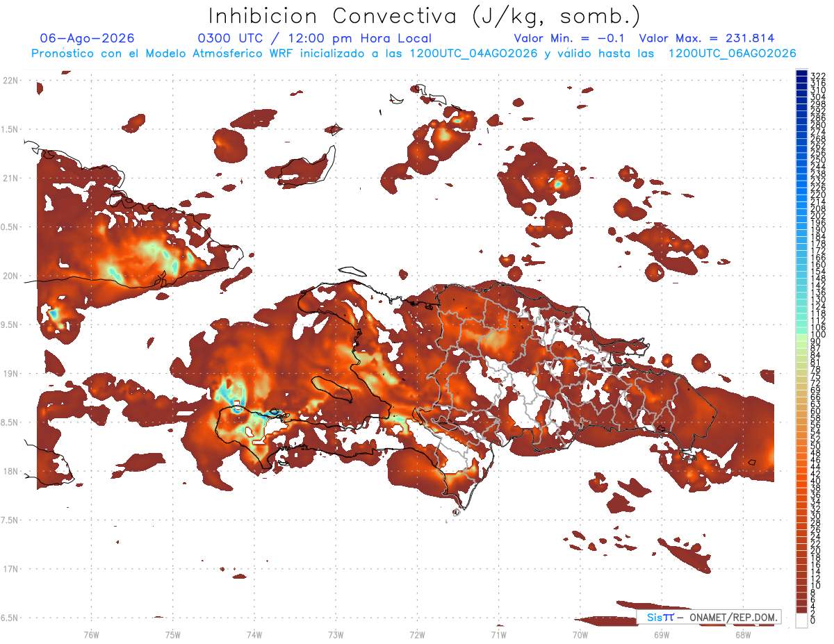Click the "160" value on the color scale
The image size is (834, 644).
pyautogui.click(x=817, y=265)
